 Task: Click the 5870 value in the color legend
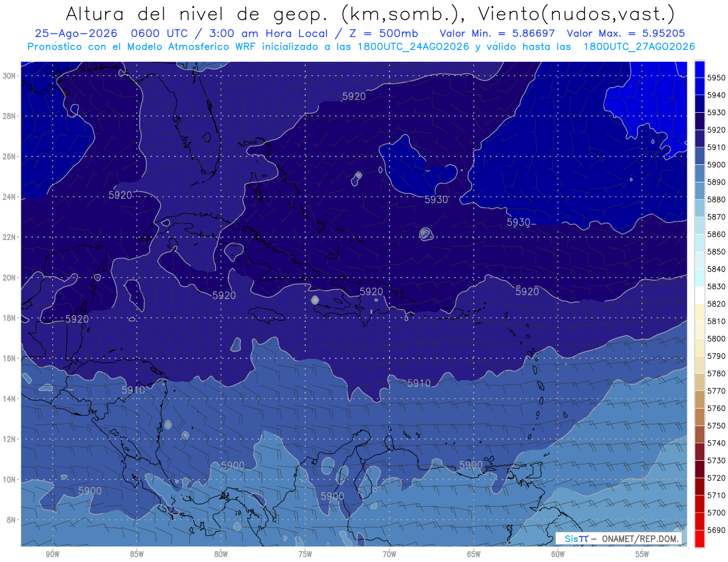pyautogui.click(x=716, y=217)
